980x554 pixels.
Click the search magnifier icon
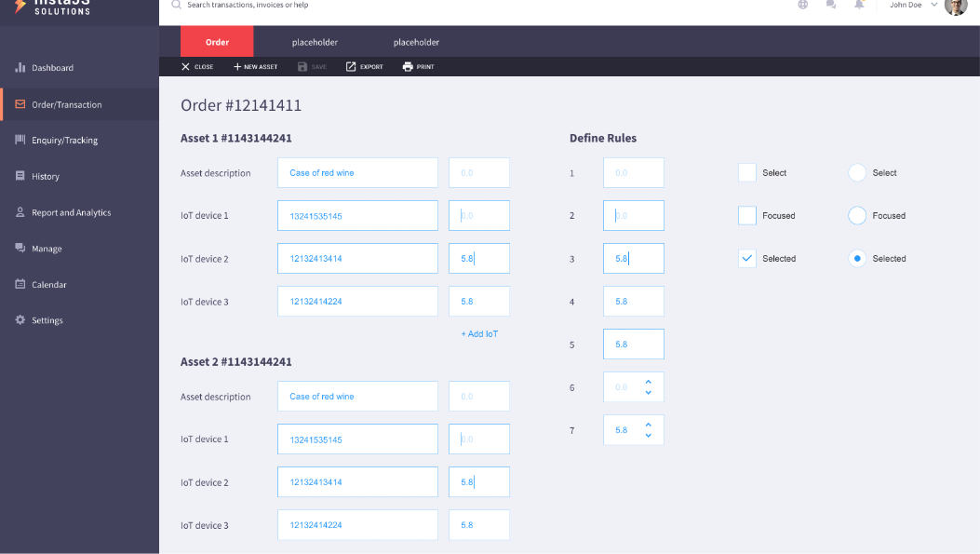click(x=176, y=5)
